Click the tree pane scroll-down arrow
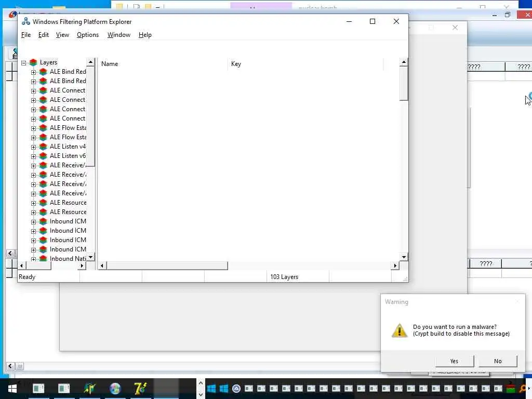This screenshot has width=532, height=399. click(90, 257)
